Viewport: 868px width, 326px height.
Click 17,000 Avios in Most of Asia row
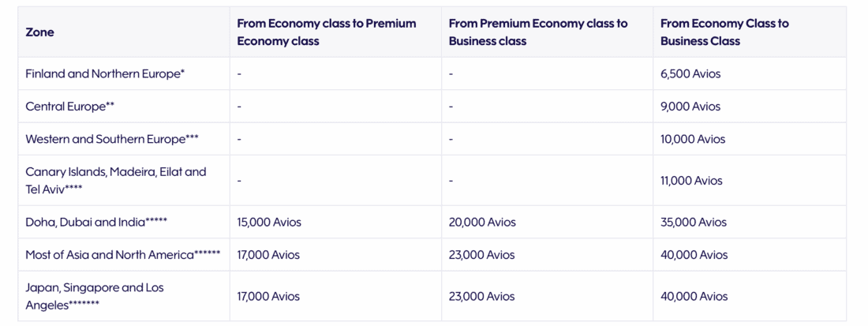point(268,255)
